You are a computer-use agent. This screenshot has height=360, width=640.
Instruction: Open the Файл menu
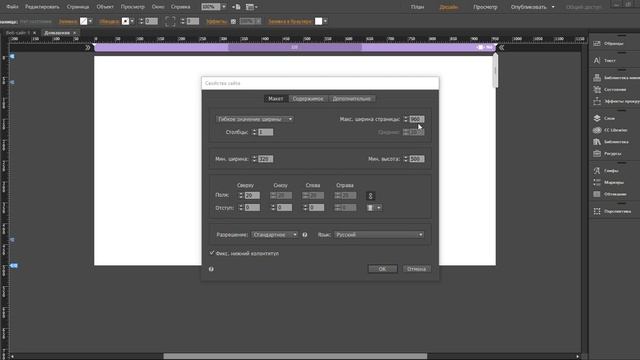[12, 7]
